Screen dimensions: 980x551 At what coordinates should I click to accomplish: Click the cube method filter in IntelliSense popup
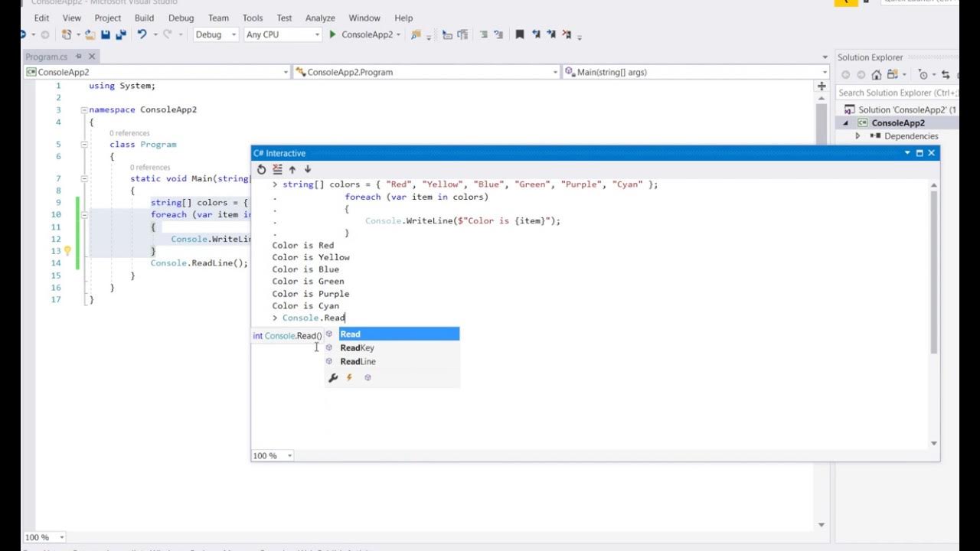(367, 377)
